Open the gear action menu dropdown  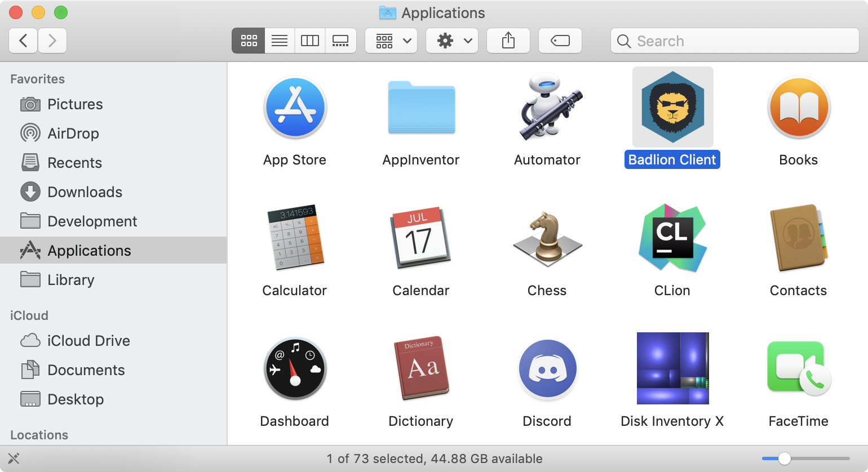point(452,41)
